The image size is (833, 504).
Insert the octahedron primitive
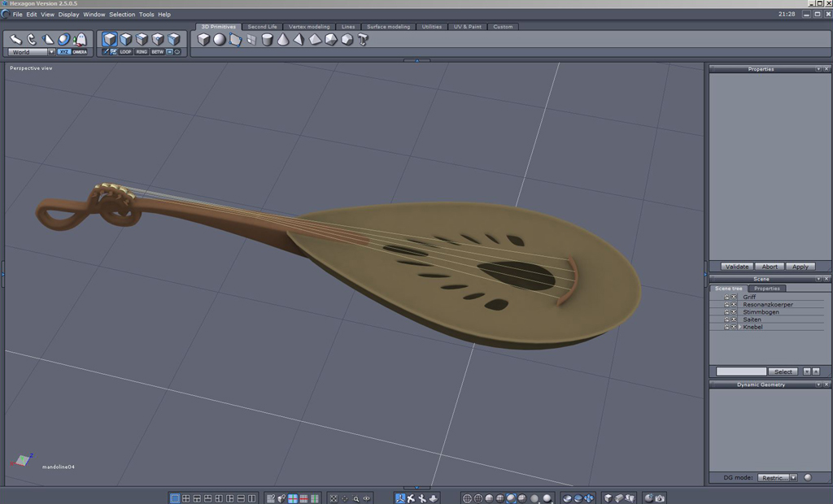coord(315,39)
